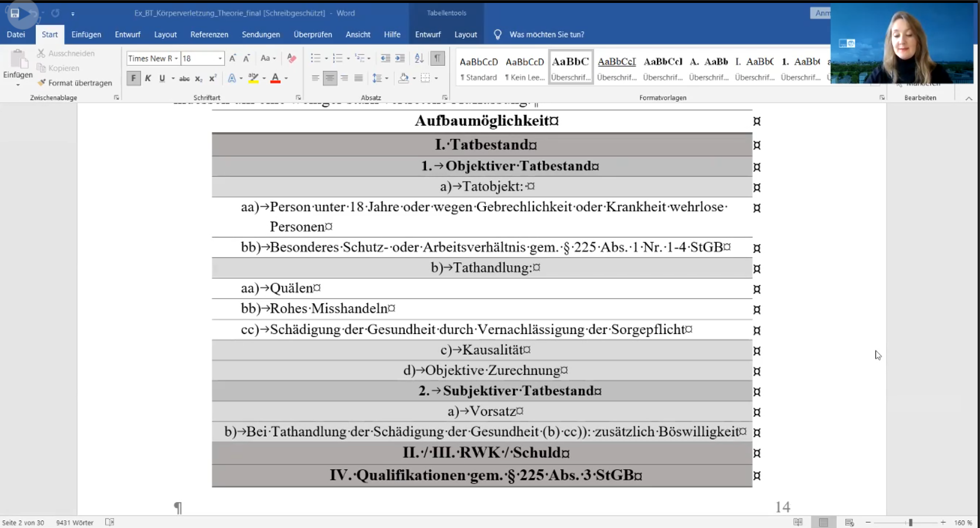Viewport: 980px width, 528px height.
Task: Open the quick access toolbar customize dropdown
Action: pos(73,14)
